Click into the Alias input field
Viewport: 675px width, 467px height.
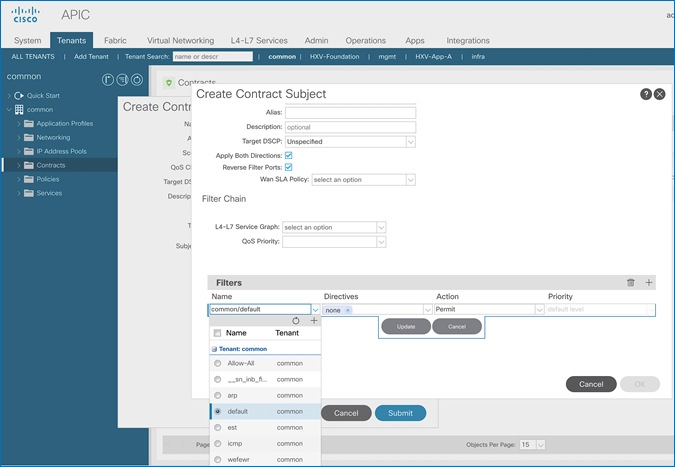(350, 113)
